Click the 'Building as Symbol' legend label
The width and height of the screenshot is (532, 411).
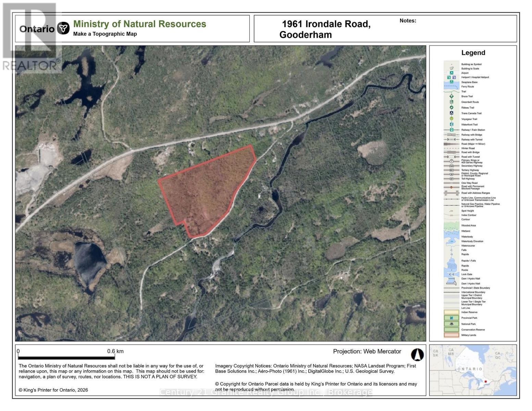471,64
